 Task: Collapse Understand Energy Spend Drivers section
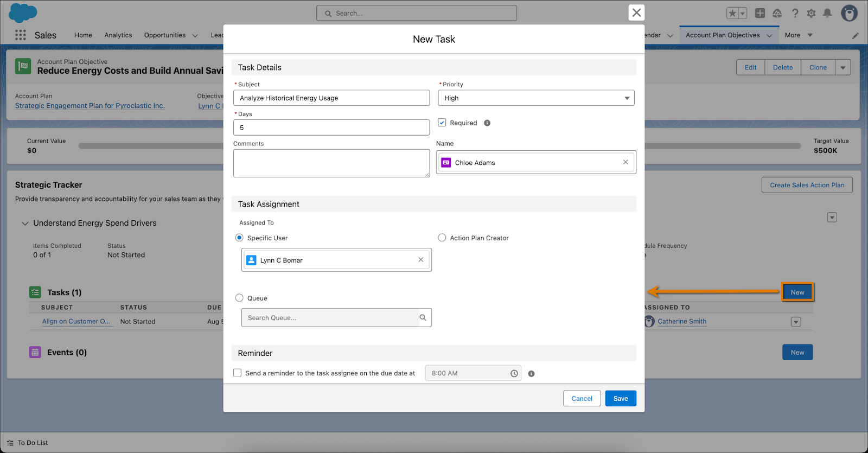25,223
